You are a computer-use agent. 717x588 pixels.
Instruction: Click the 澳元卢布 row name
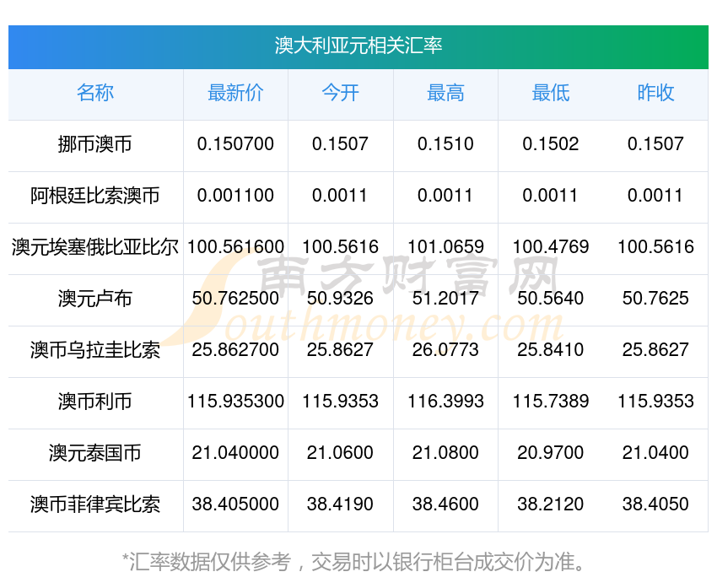(x=95, y=299)
